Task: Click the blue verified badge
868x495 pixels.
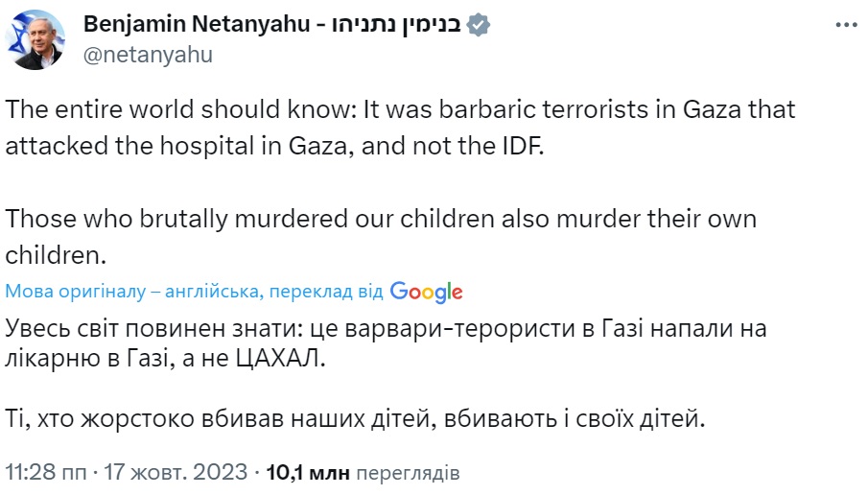Action: click(478, 25)
